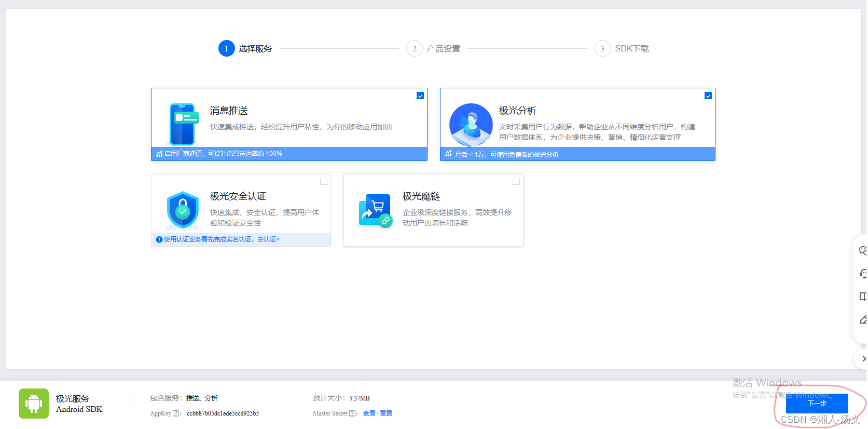This screenshot has width=868, height=429.
Task: Click 重置 to reset the Master Secret
Action: 386,413
